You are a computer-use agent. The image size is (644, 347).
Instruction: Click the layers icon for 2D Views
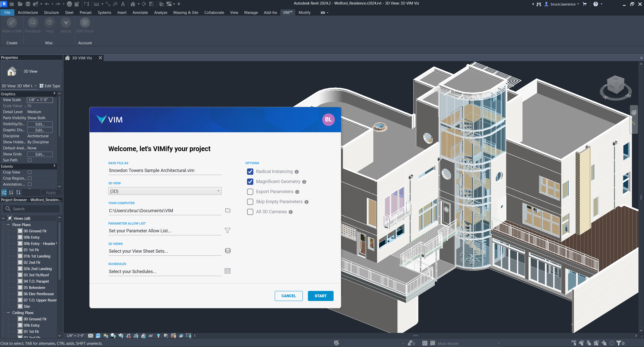pos(228,251)
